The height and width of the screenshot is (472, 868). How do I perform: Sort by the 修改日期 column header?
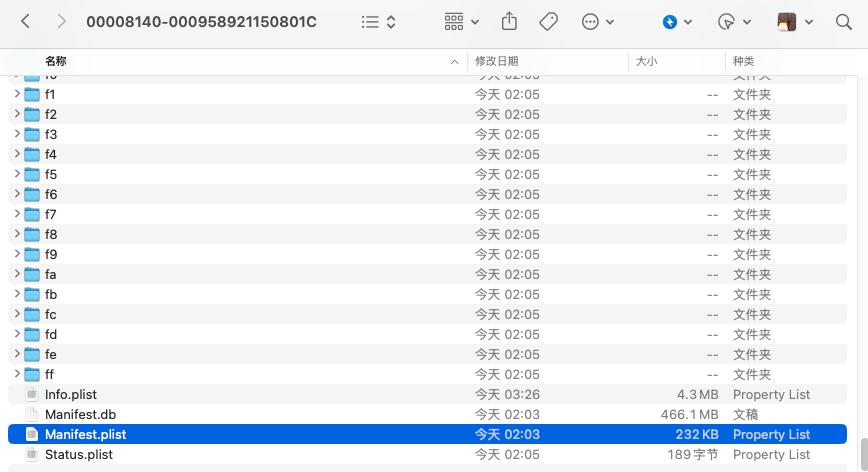(x=497, y=61)
